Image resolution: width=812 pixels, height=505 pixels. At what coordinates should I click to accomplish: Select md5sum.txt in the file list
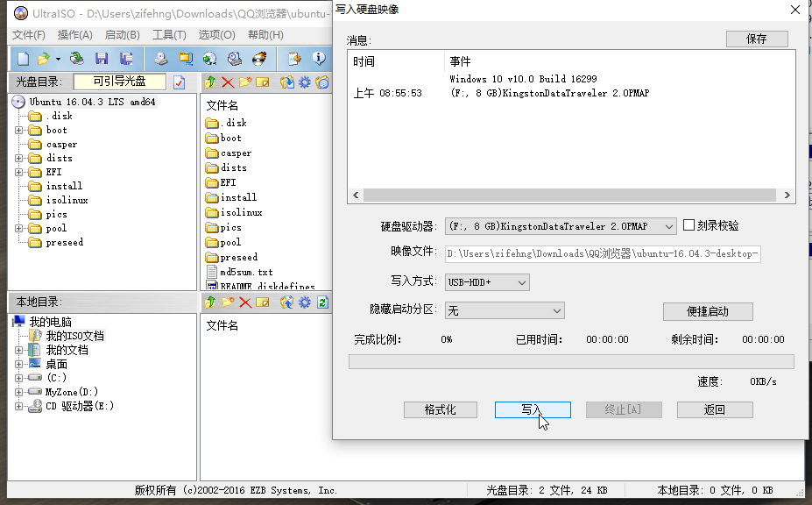click(246, 272)
